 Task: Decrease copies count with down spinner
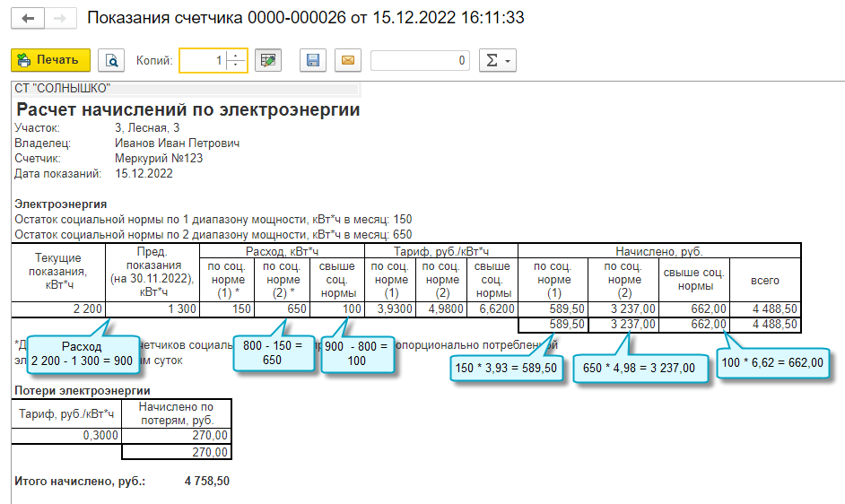click(x=236, y=65)
